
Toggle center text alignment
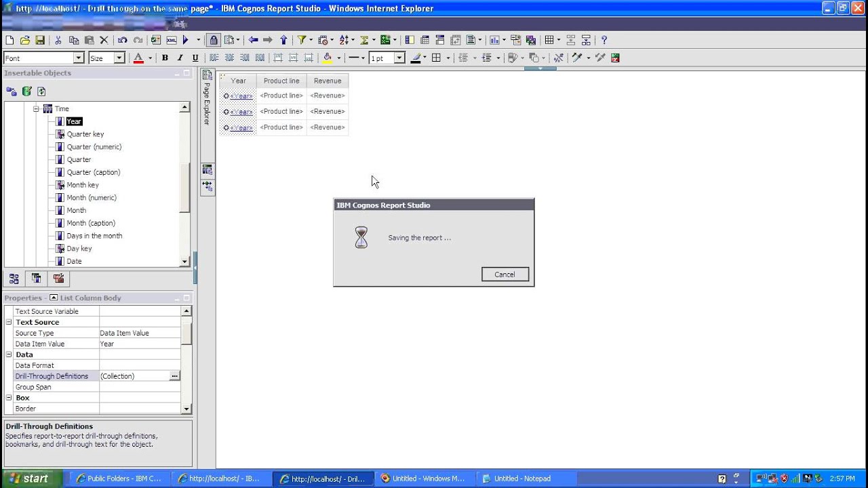click(x=229, y=58)
